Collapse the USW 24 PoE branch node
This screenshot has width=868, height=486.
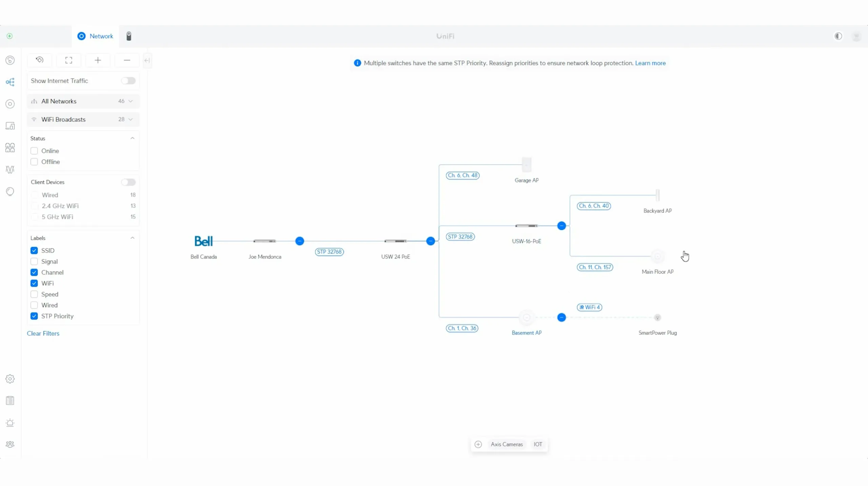point(431,241)
